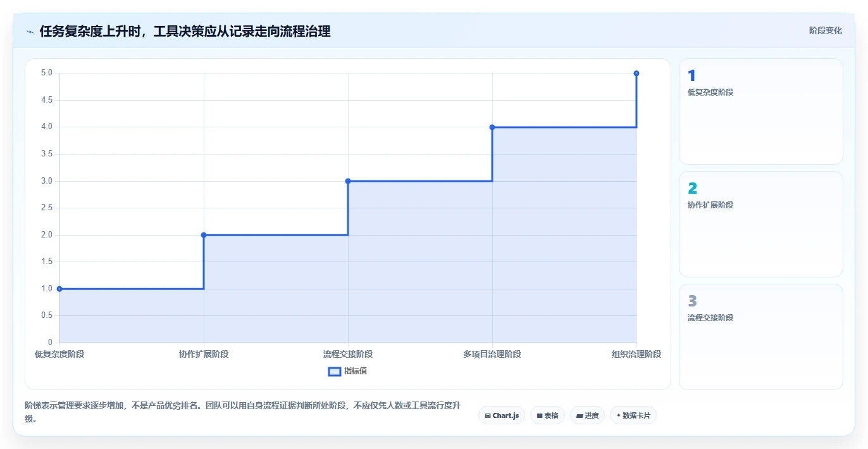
Task: Toggle the 指标值 legend item
Action: tap(347, 371)
